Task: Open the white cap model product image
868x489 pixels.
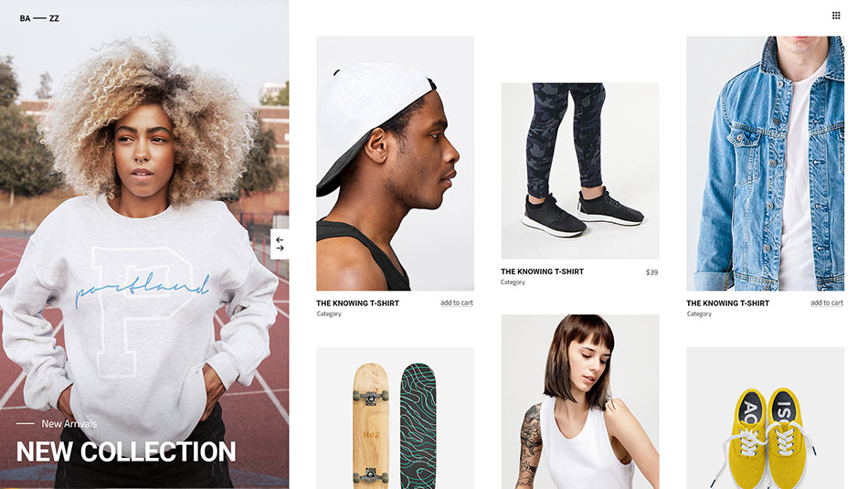Action: 396,164
